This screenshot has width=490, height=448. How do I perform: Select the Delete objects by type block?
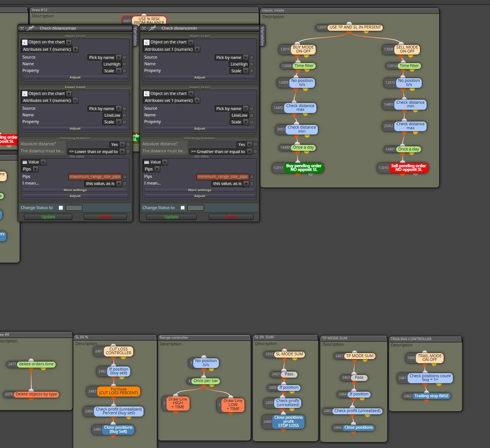(x=36, y=394)
